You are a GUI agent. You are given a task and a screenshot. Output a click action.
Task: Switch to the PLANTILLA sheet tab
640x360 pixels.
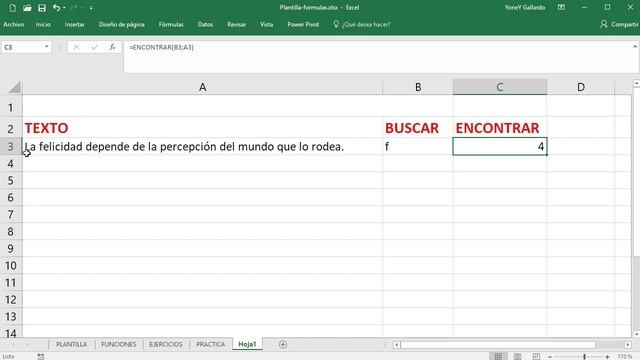(71, 344)
